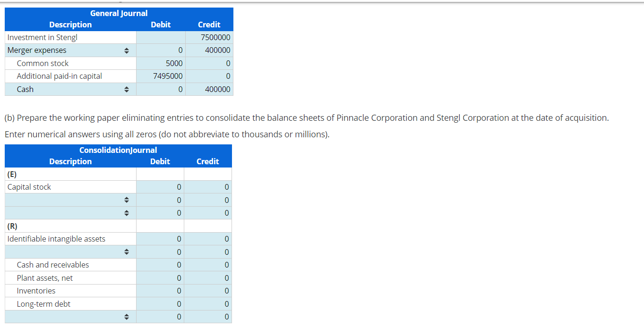Open the Cash account dropdown in General Journal
This screenshot has width=644, height=327.
pyautogui.click(x=127, y=89)
